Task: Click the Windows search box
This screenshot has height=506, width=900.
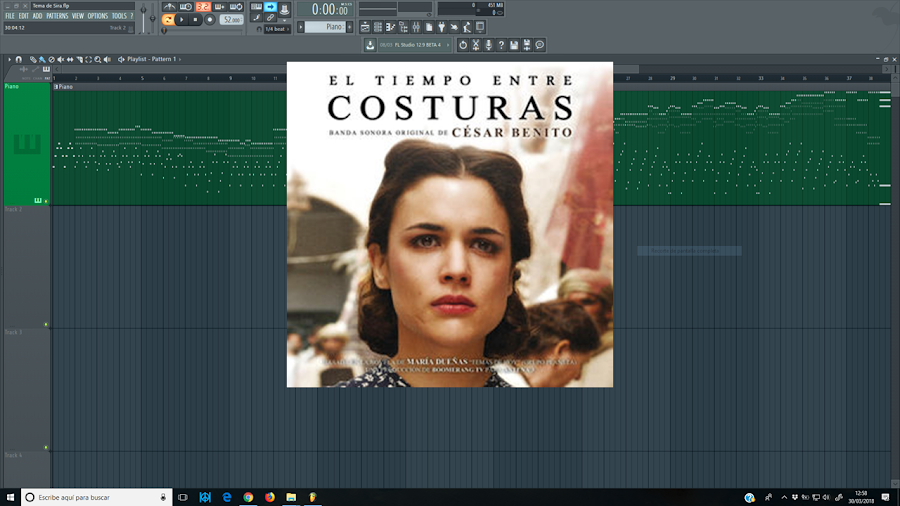Action: (x=96, y=497)
